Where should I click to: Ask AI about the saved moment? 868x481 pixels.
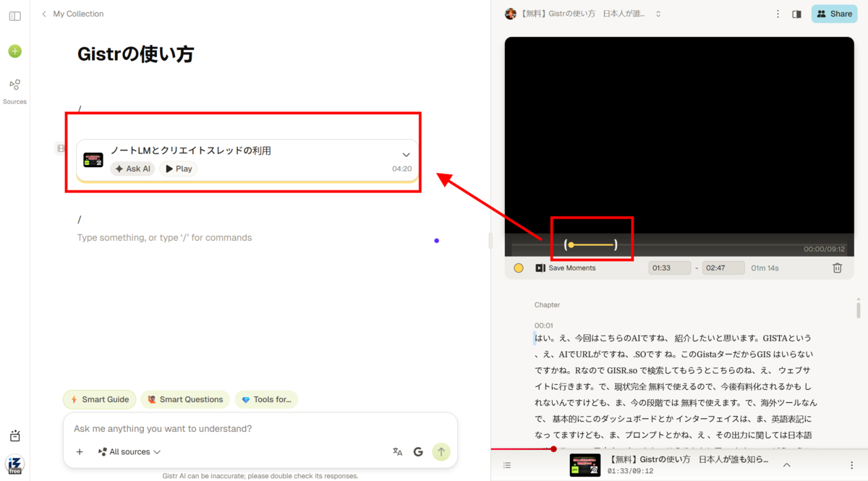(132, 169)
